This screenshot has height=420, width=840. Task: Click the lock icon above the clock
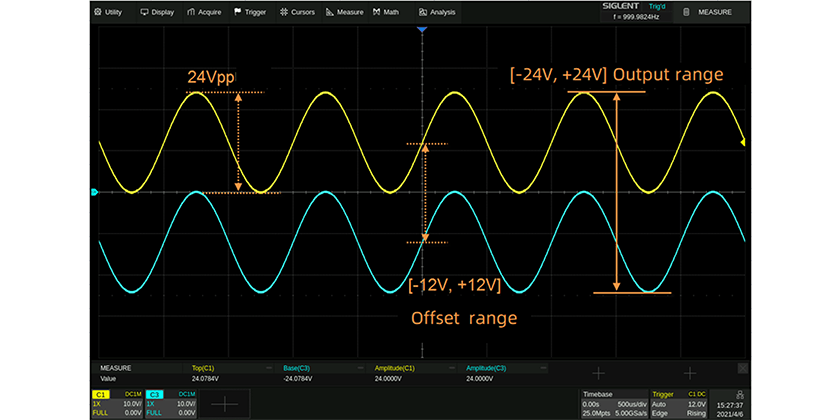click(738, 396)
